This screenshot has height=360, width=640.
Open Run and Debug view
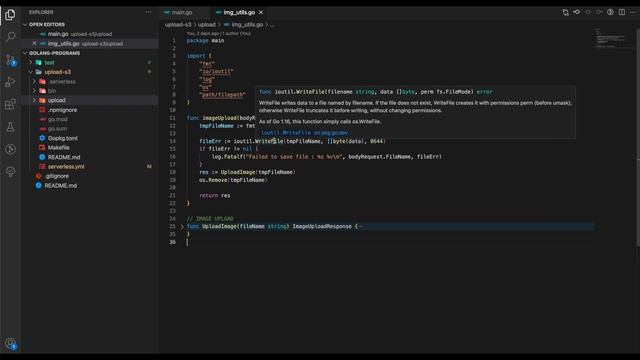[10, 82]
